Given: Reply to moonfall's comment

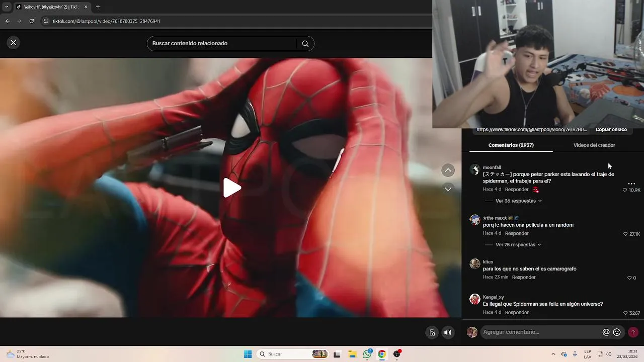Looking at the screenshot, I should pyautogui.click(x=517, y=190).
